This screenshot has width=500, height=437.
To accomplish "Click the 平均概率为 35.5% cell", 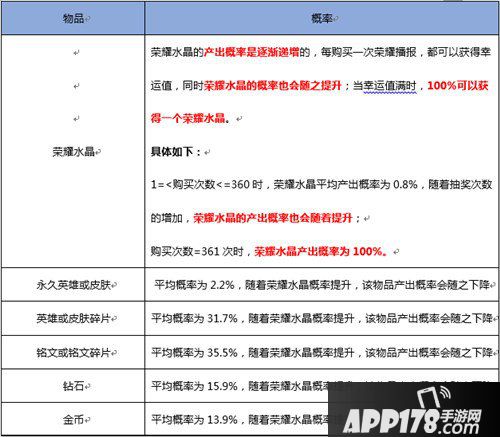I will click(x=322, y=352).
